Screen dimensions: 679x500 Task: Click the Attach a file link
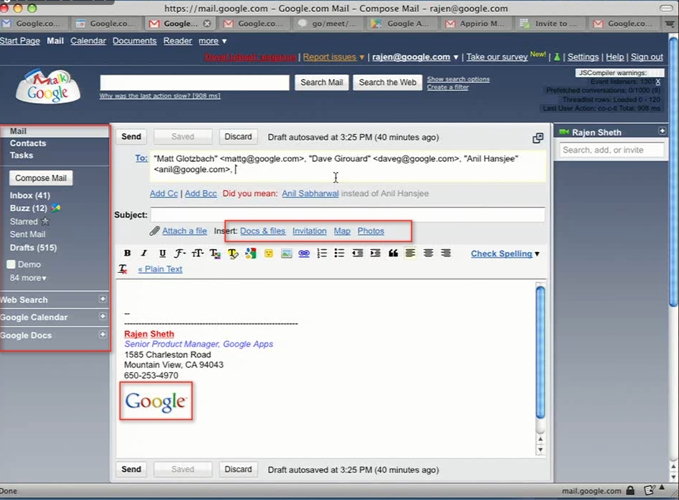click(184, 231)
